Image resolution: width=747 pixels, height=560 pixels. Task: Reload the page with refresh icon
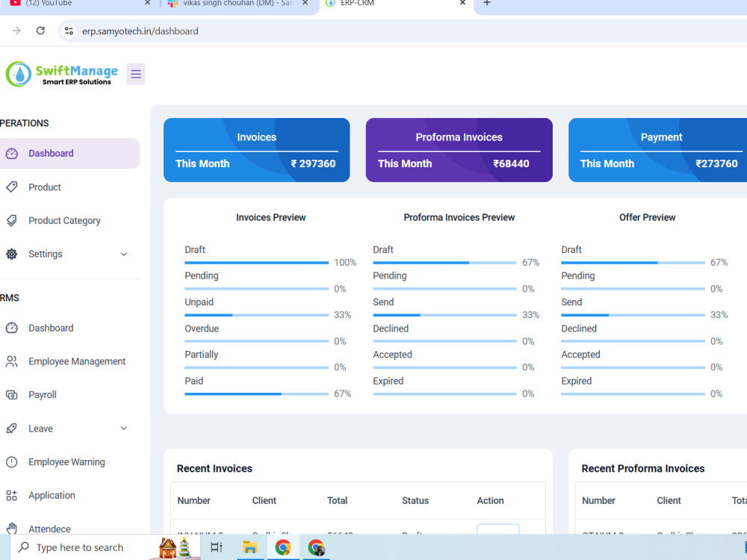click(x=40, y=31)
